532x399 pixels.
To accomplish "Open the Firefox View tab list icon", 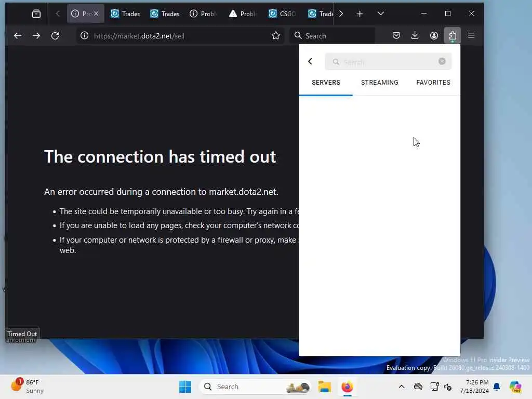I will pyautogui.click(x=36, y=14).
